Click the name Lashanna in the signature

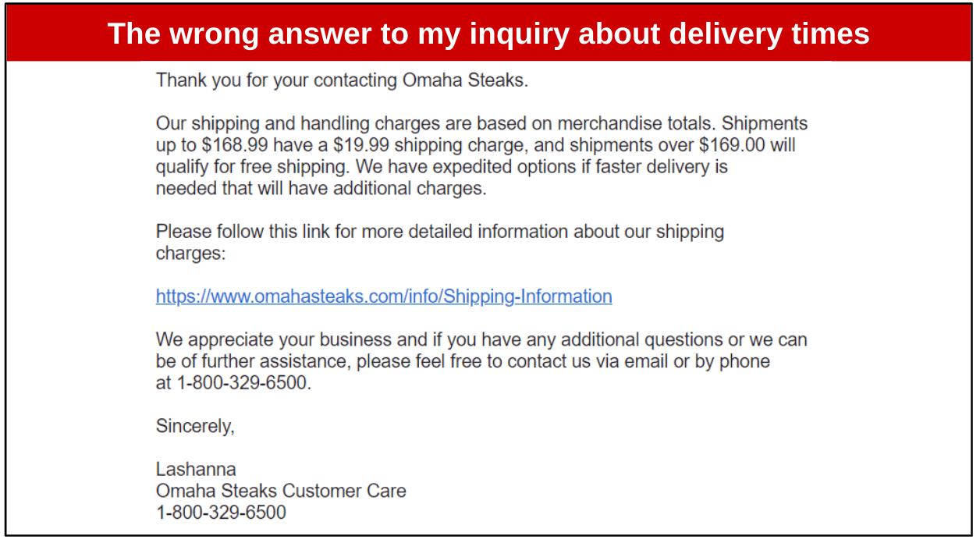[x=196, y=469]
